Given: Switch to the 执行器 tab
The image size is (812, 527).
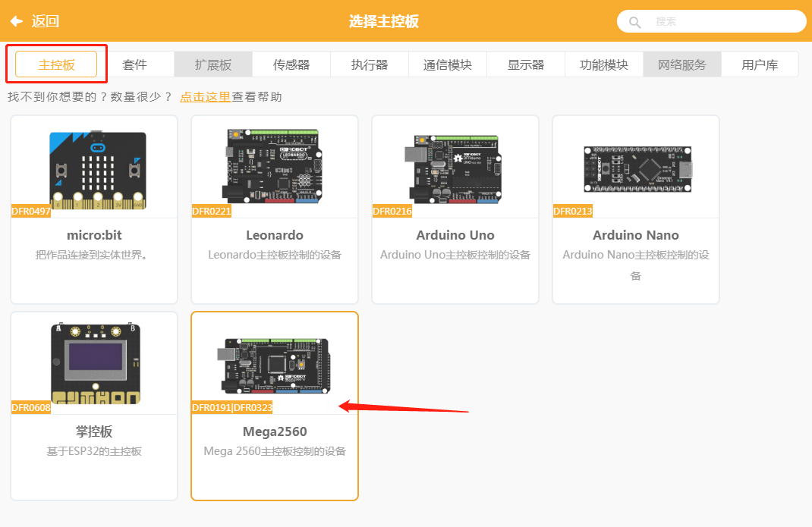Looking at the screenshot, I should [x=370, y=64].
